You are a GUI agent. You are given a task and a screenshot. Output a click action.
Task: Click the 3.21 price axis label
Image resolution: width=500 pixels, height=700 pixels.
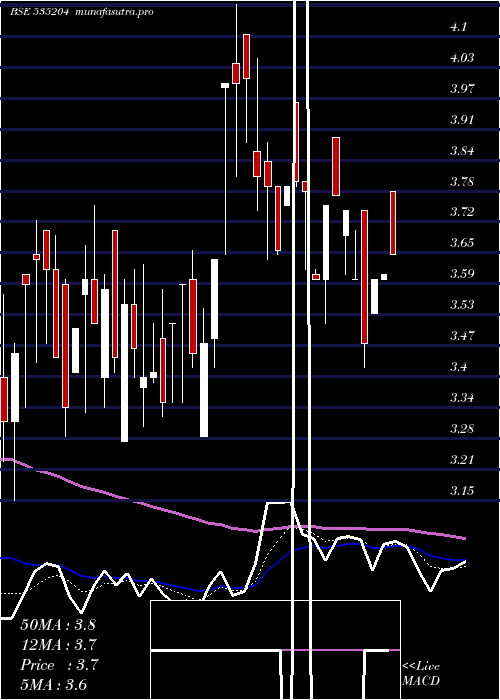point(462,459)
